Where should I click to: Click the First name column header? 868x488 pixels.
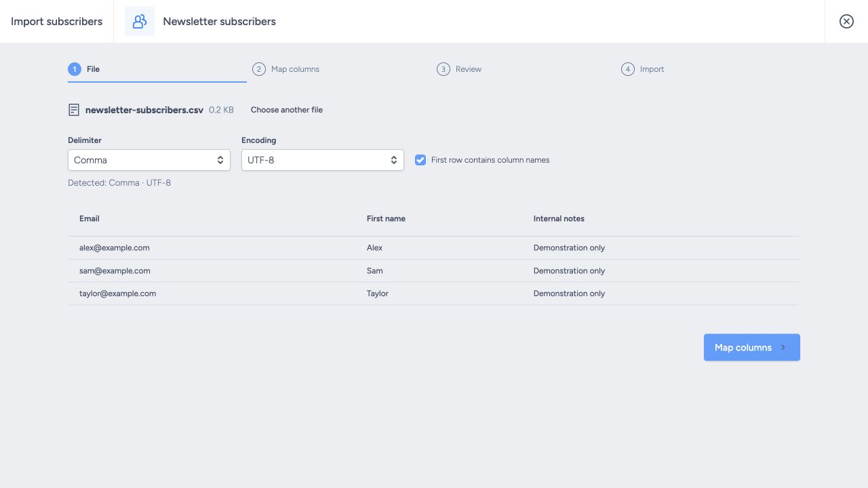click(386, 219)
